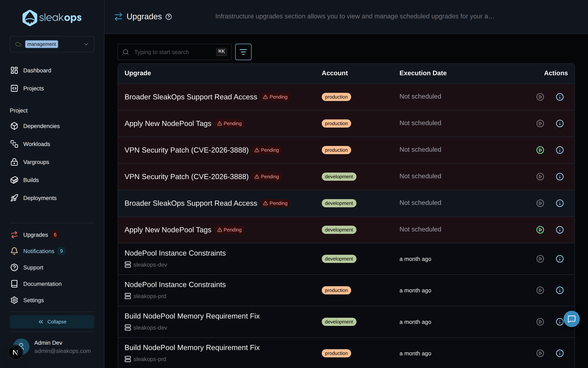The height and width of the screenshot is (368, 588).
Task: Execute the development Apply New NodePool Tags upgrade
Action: pos(540,230)
